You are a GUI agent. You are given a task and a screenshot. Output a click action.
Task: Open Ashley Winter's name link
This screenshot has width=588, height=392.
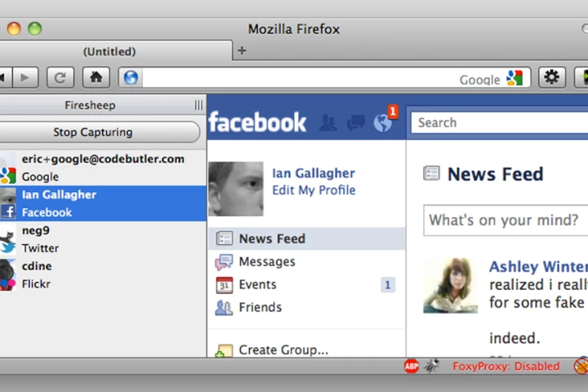(x=538, y=267)
